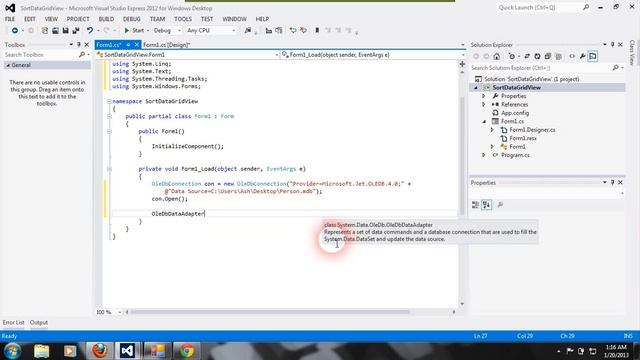Close the Form1.cs tab
This screenshot has height=360, width=640.
136,44
